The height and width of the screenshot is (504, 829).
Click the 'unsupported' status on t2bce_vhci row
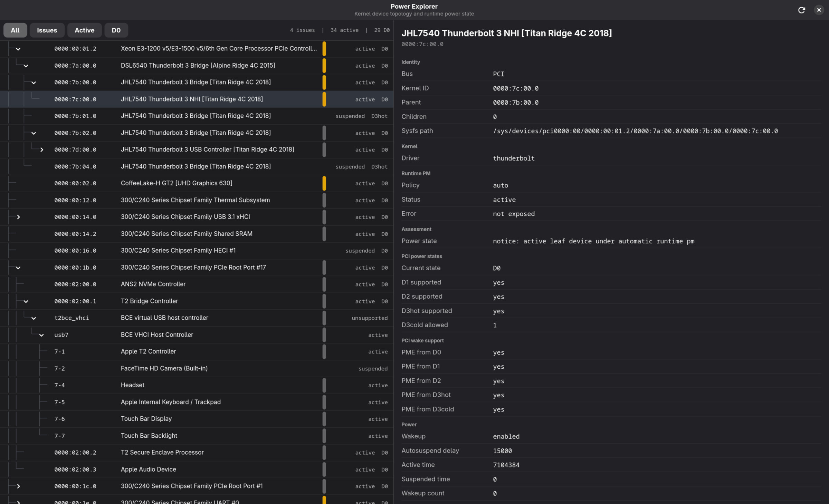click(x=370, y=318)
